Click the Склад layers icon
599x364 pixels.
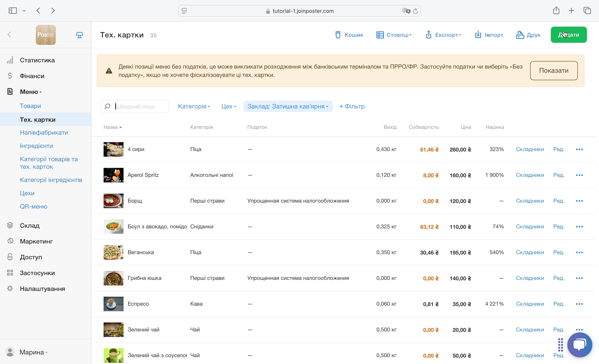click(10, 225)
